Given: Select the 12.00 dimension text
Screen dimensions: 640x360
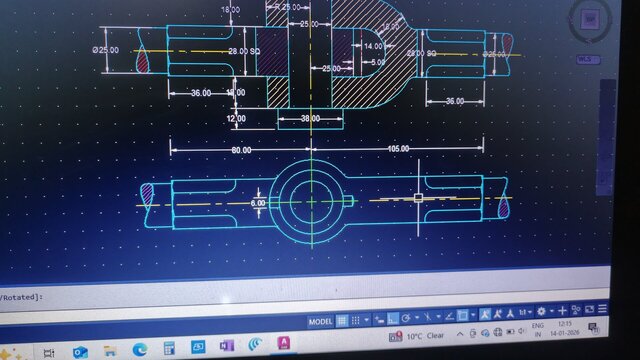Looking at the screenshot, I should point(236,119).
